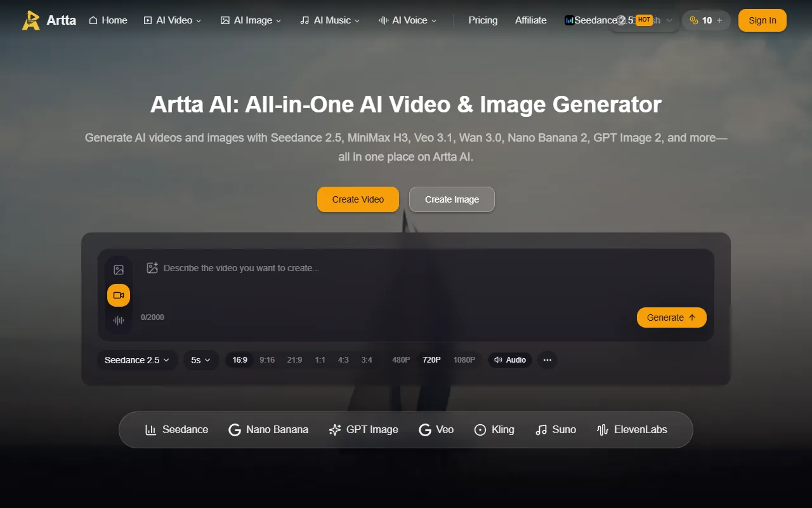Select video camera mode icon in sidebar
812x508 pixels.
[119, 295]
